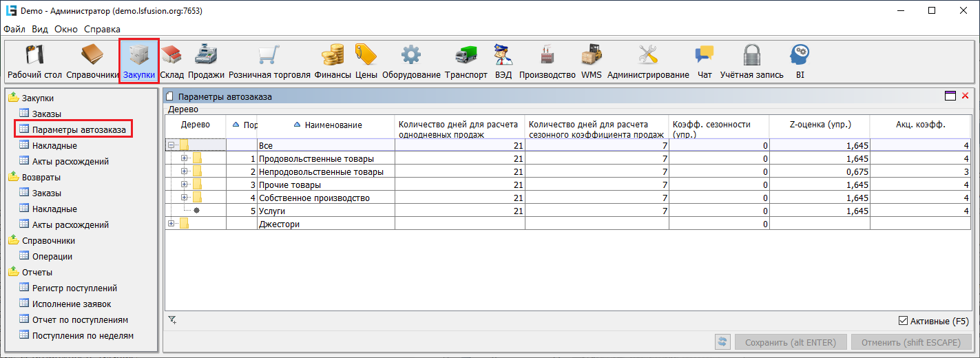Click the Сохранить (alt ENTER) button
This screenshot has height=358, width=980.
point(791,342)
